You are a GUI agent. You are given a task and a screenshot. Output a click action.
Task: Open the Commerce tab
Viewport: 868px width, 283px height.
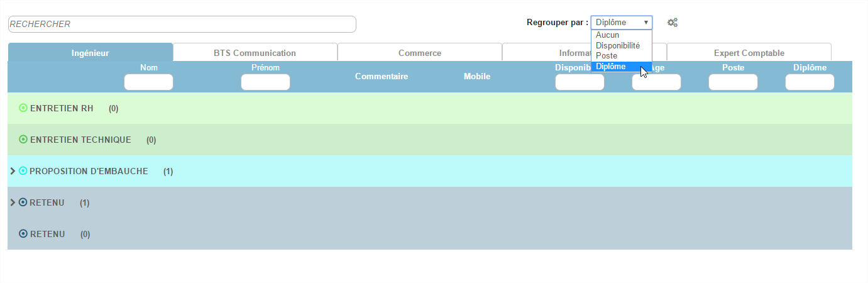click(x=419, y=53)
